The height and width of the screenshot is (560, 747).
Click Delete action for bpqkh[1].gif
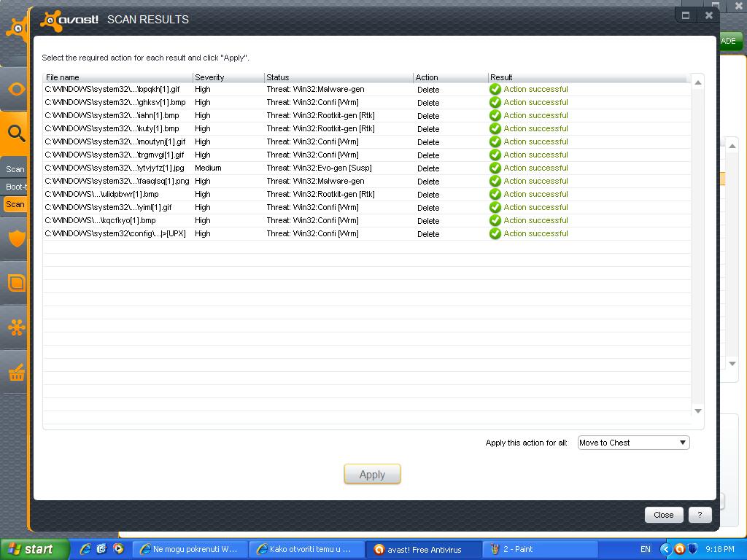428,90
